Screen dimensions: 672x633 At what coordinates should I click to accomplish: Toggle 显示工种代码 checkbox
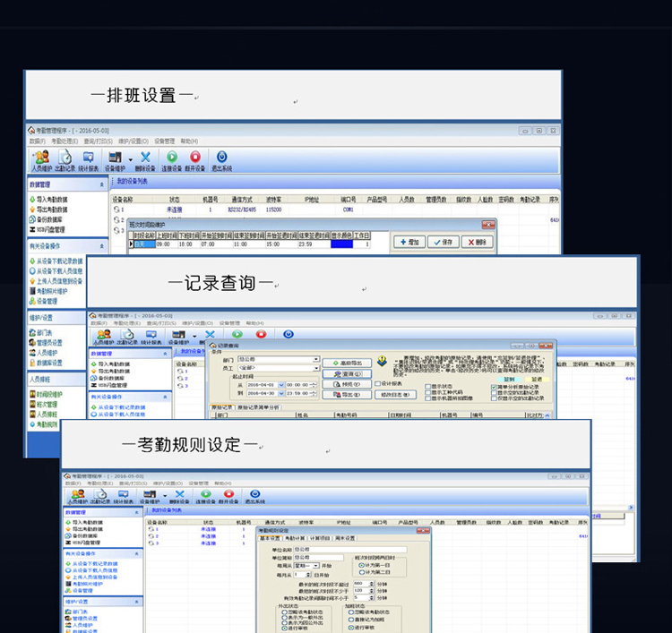427,392
